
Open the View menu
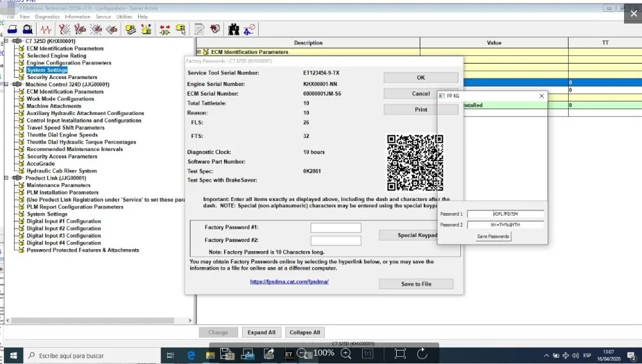pyautogui.click(x=24, y=17)
